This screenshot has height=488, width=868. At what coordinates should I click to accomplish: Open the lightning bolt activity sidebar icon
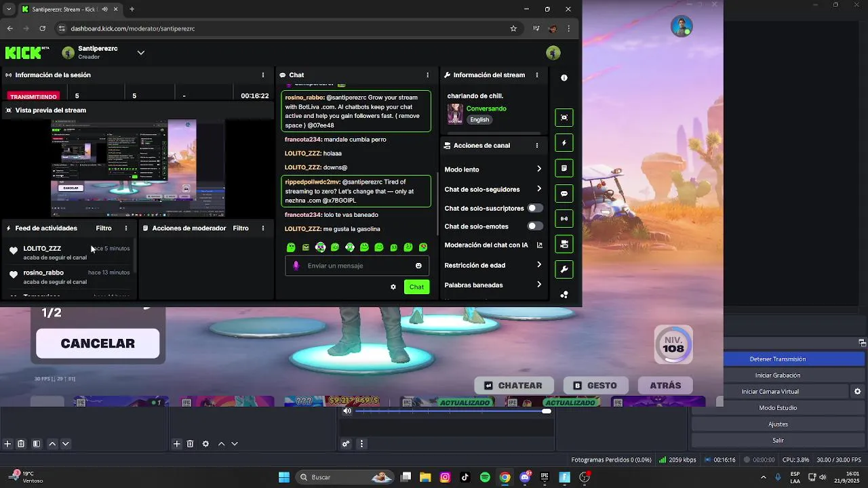[564, 143]
